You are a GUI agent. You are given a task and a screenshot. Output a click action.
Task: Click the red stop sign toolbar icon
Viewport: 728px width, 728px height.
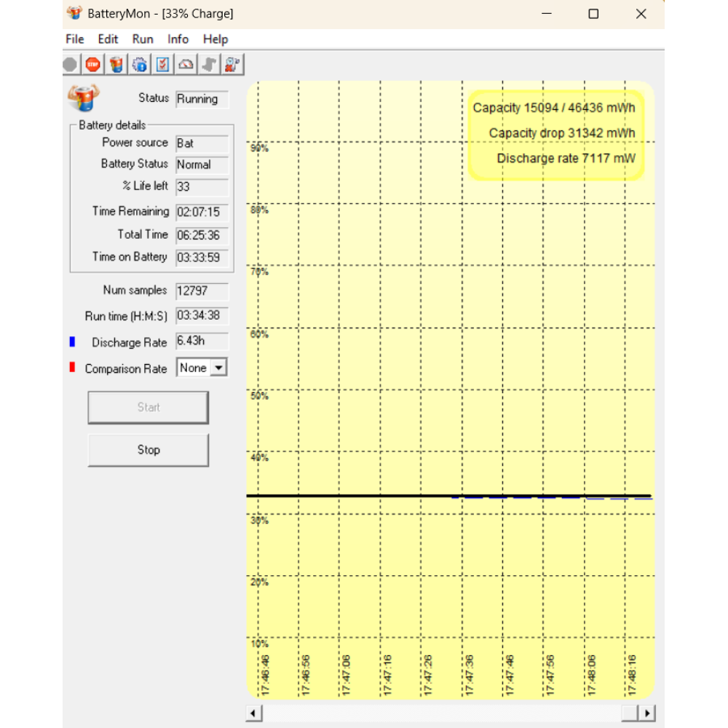(92, 65)
